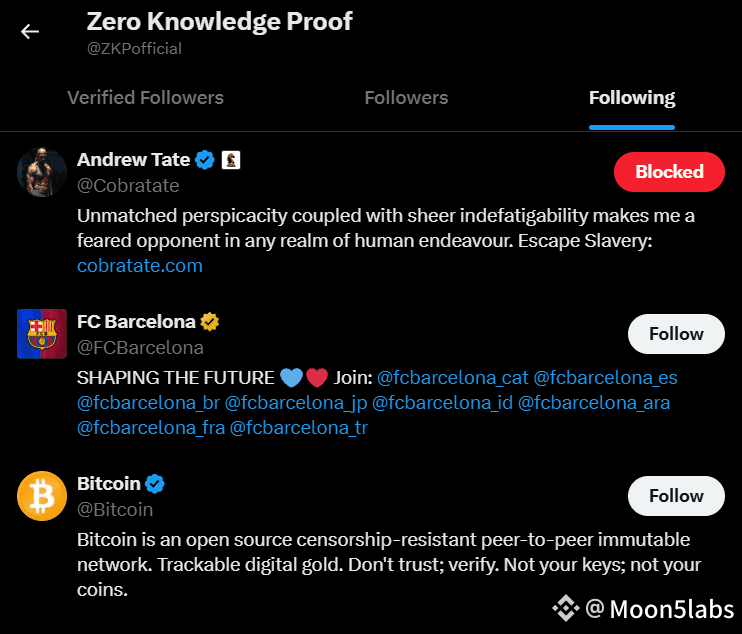Screen dimensions: 742x634
Task: Click Andrew Tate's blue verified badge
Action: [x=205, y=160]
